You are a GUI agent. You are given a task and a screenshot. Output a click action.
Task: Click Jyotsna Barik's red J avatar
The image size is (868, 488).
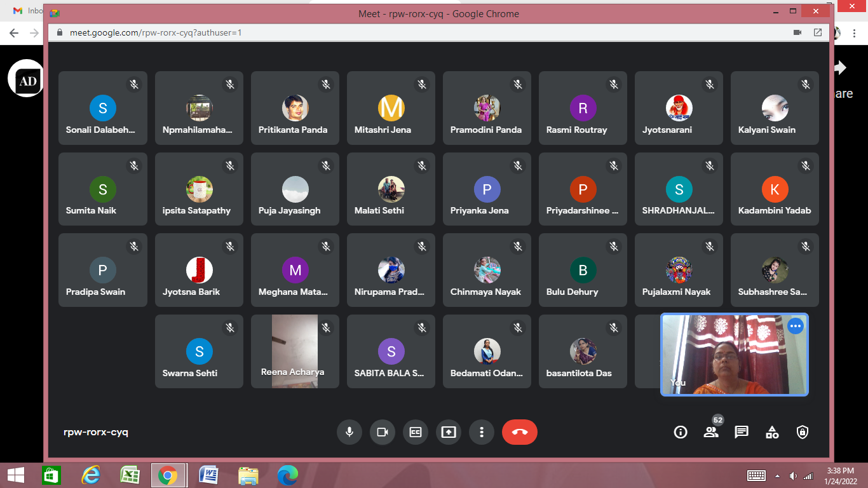coord(199,271)
